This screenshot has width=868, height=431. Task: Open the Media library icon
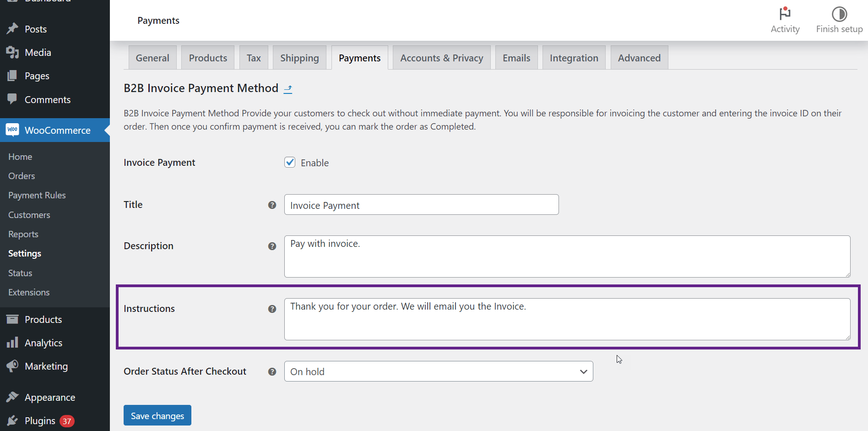[12, 52]
